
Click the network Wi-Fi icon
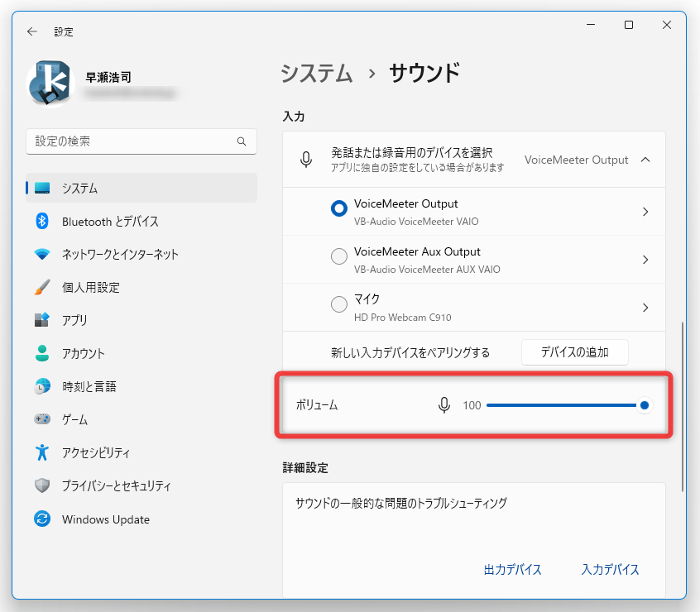(42, 254)
